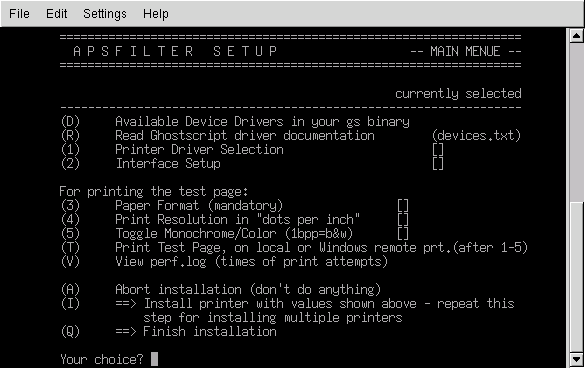Image resolution: width=585 pixels, height=368 pixels.
Task: Click 'View perf.log (times of print attempts)'
Action: point(251,262)
